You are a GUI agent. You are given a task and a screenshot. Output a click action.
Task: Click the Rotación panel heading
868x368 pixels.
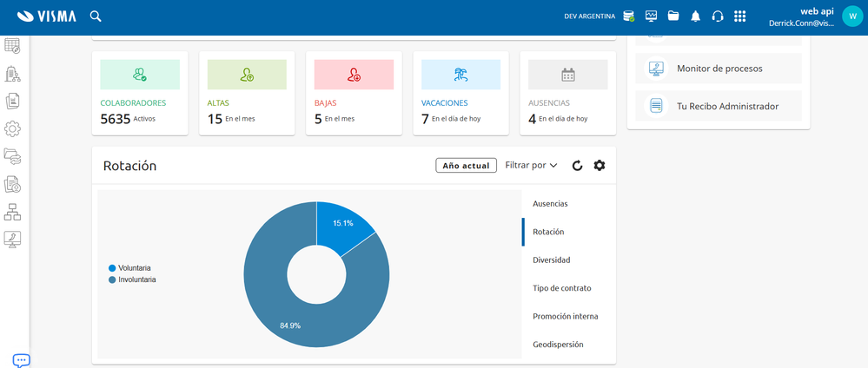point(130,166)
